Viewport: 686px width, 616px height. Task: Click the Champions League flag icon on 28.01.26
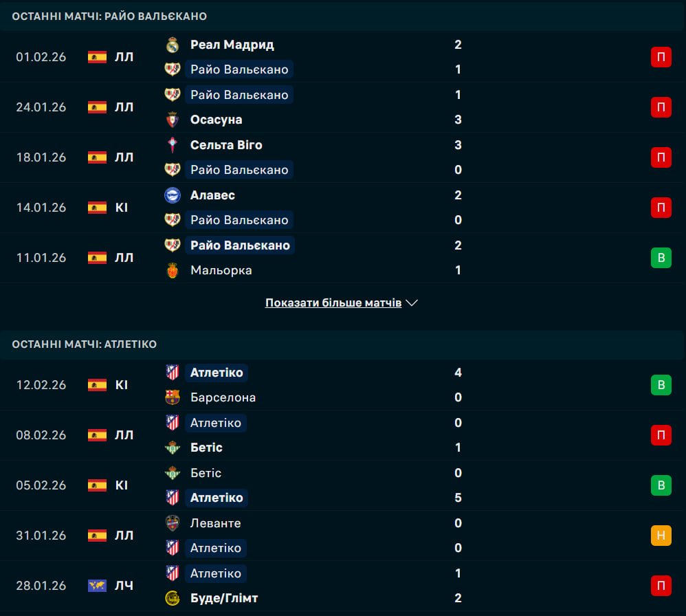[97, 586]
